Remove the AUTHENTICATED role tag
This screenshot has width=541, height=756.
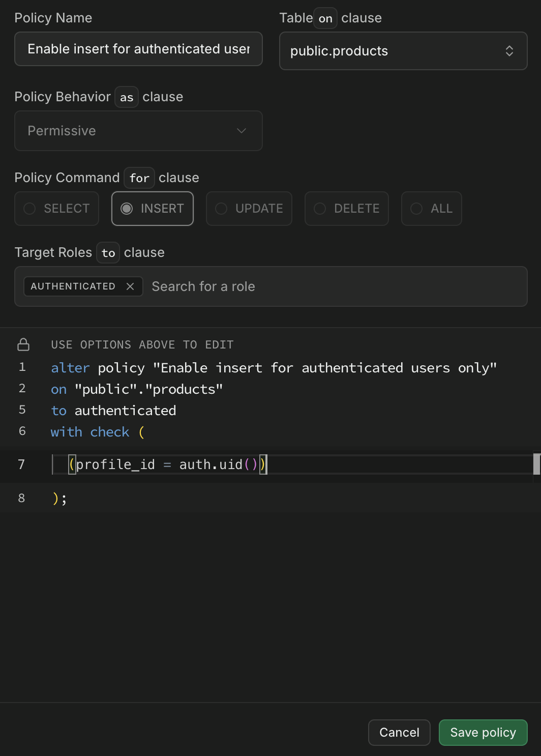[x=130, y=286]
